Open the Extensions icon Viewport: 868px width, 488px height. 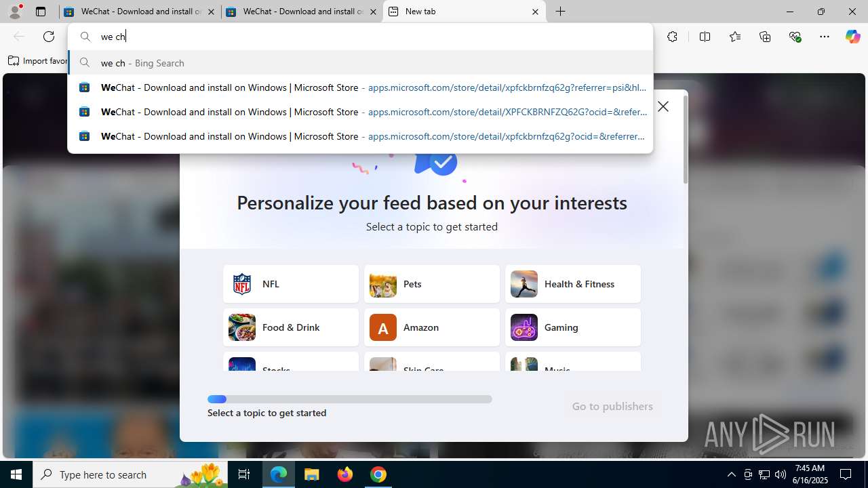[672, 37]
